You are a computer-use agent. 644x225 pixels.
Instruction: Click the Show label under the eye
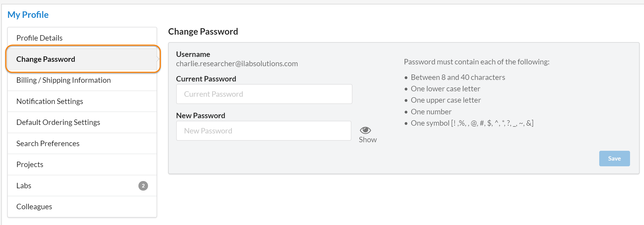tap(368, 140)
